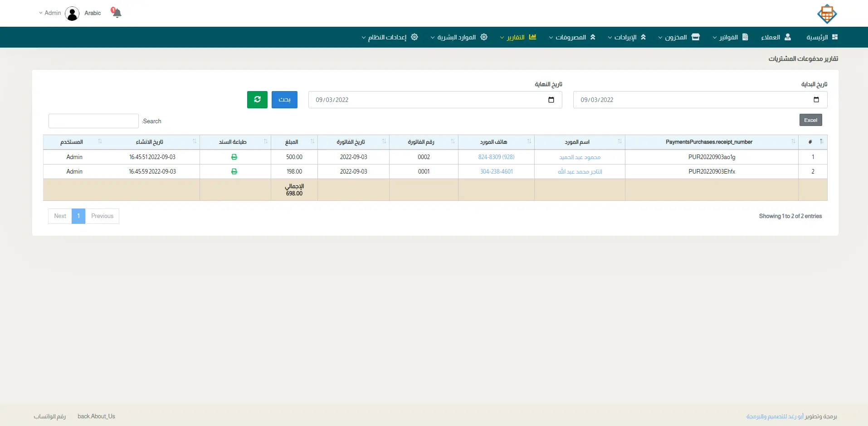This screenshot has height=426, width=868.
Task: Click the company logo icon
Action: [x=827, y=14]
